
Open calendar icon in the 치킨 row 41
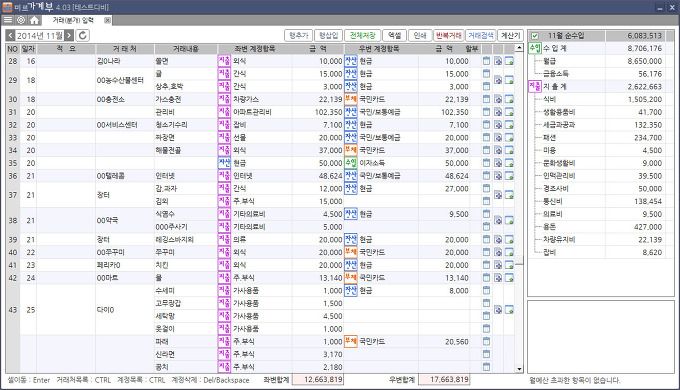point(487,265)
